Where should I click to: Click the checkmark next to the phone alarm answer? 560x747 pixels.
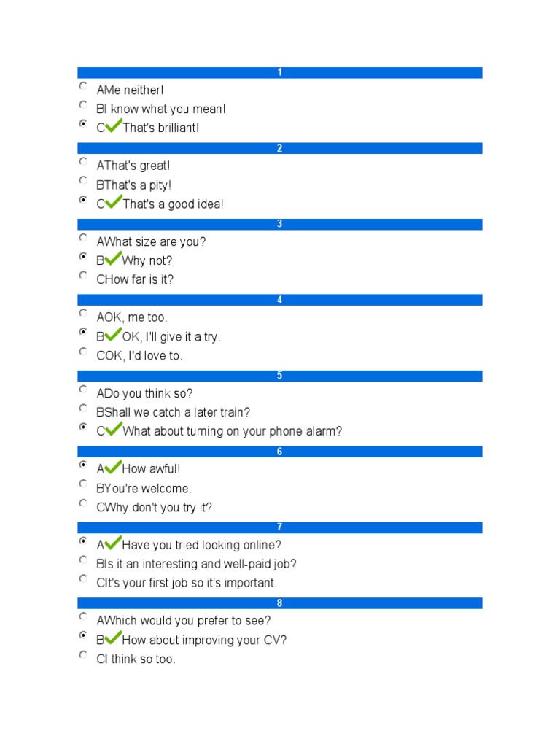(114, 430)
